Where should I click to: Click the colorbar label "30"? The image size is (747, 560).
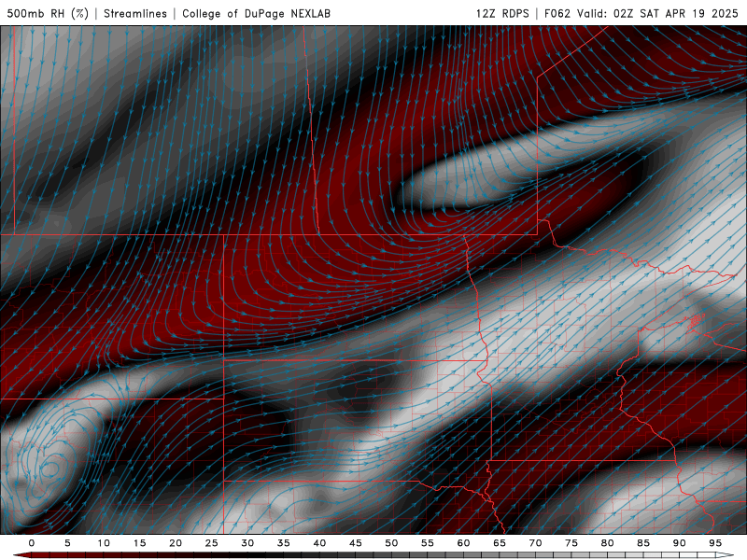pos(247,543)
